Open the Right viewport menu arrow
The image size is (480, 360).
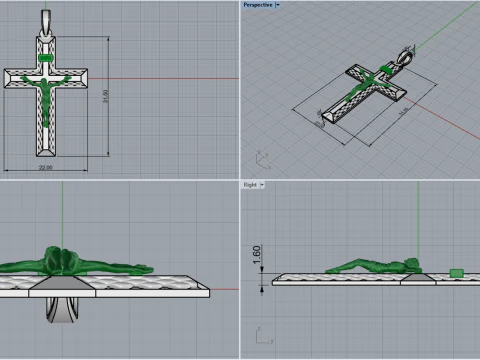pos(262,185)
